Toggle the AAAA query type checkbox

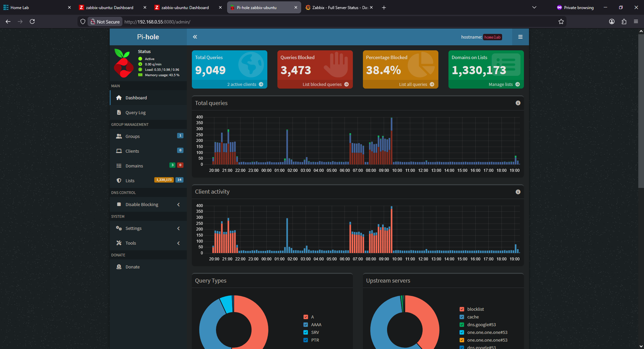click(306, 325)
